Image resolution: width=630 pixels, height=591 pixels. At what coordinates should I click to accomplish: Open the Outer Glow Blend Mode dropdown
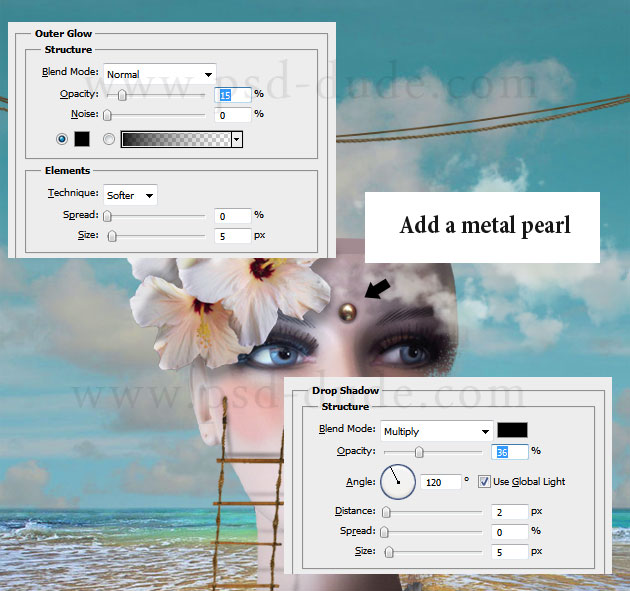click(x=160, y=74)
